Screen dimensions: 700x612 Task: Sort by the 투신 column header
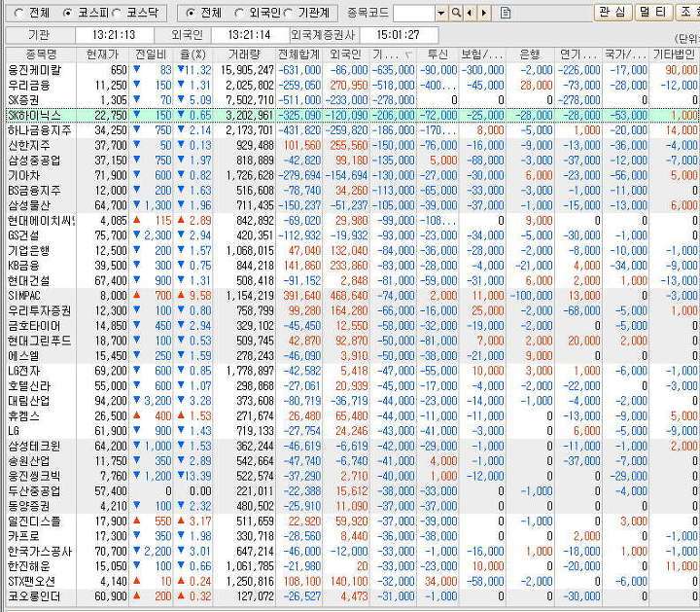point(437,54)
